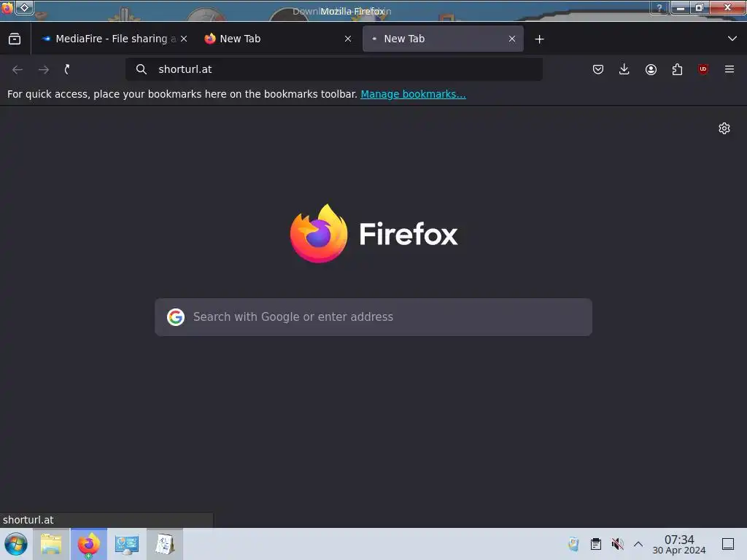Open a new tab with plus button

tap(539, 39)
